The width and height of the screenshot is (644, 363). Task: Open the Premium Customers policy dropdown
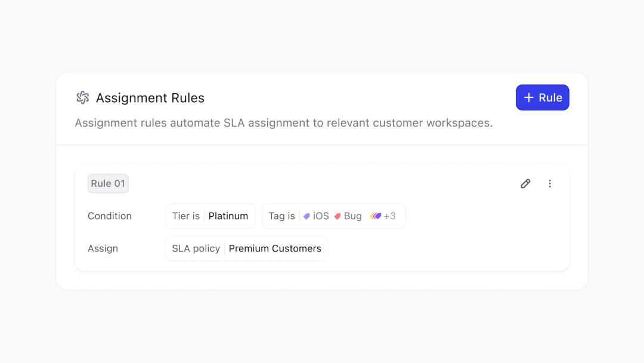pyautogui.click(x=275, y=248)
